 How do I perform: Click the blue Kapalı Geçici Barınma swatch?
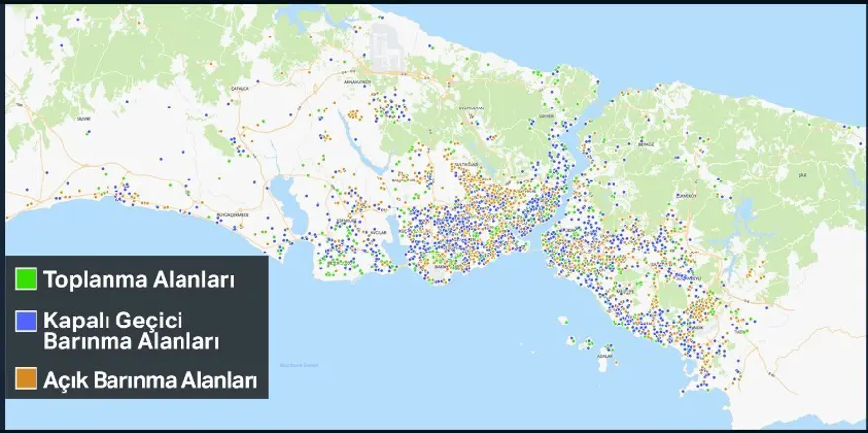27,321
